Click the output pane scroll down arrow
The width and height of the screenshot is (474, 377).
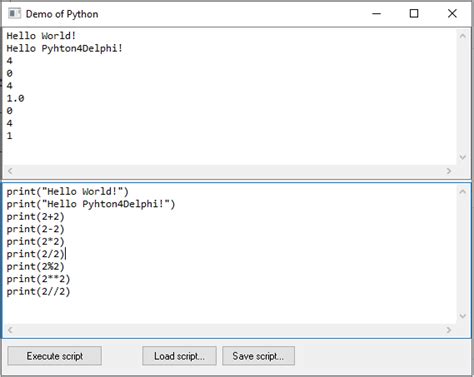coord(462,157)
